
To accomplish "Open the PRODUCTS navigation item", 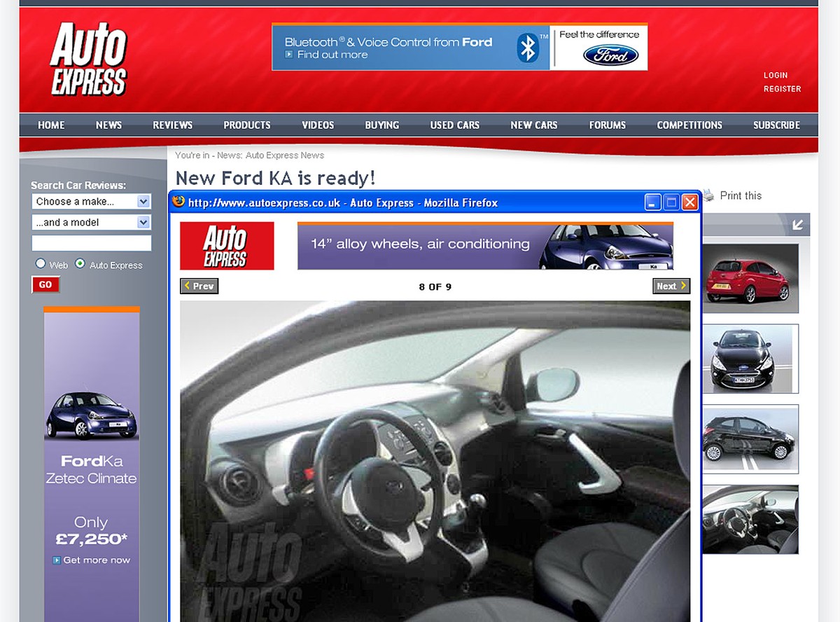I will [x=247, y=125].
